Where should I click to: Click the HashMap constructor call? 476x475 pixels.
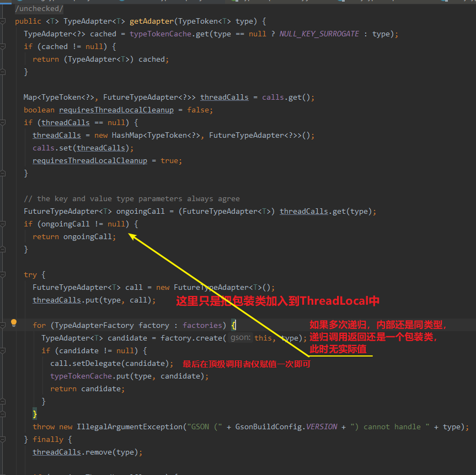[x=127, y=135]
